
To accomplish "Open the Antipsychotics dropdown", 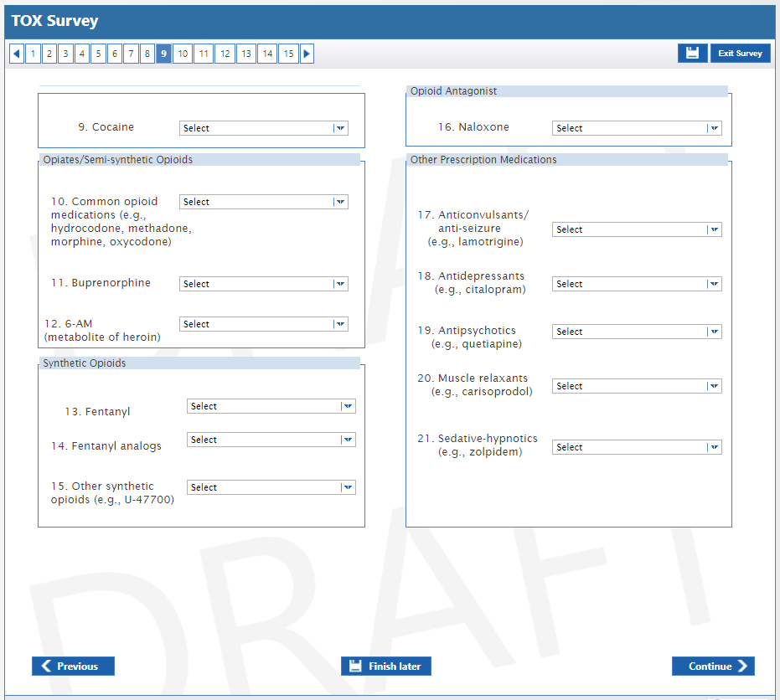I will (637, 332).
